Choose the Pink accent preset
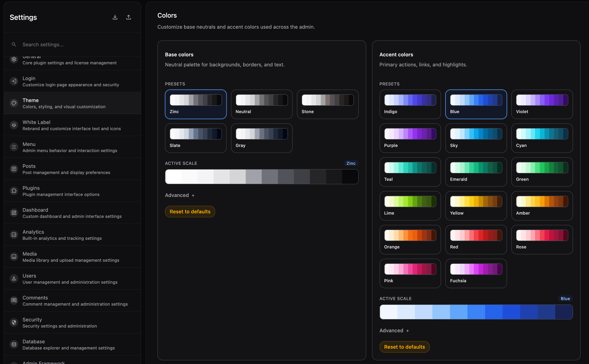Screen dimensions: 589x364 [410, 273]
